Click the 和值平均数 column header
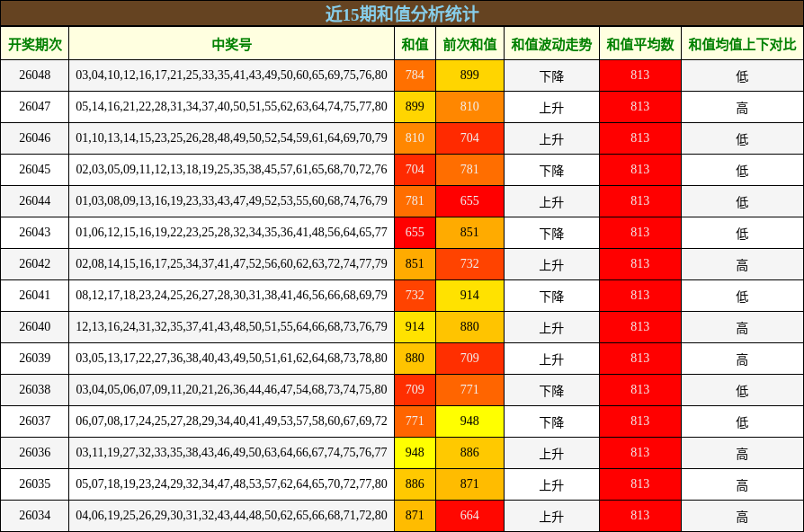This screenshot has height=532, width=804. click(x=639, y=44)
